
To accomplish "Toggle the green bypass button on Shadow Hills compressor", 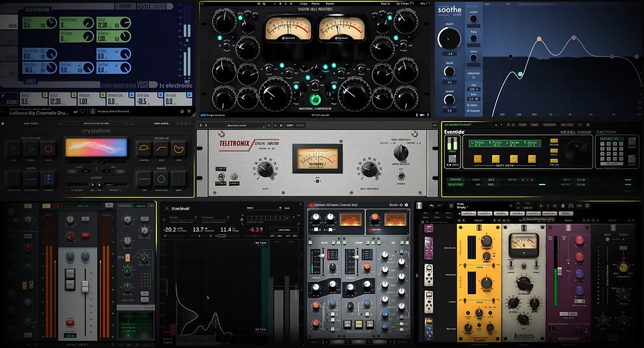I will [x=315, y=99].
